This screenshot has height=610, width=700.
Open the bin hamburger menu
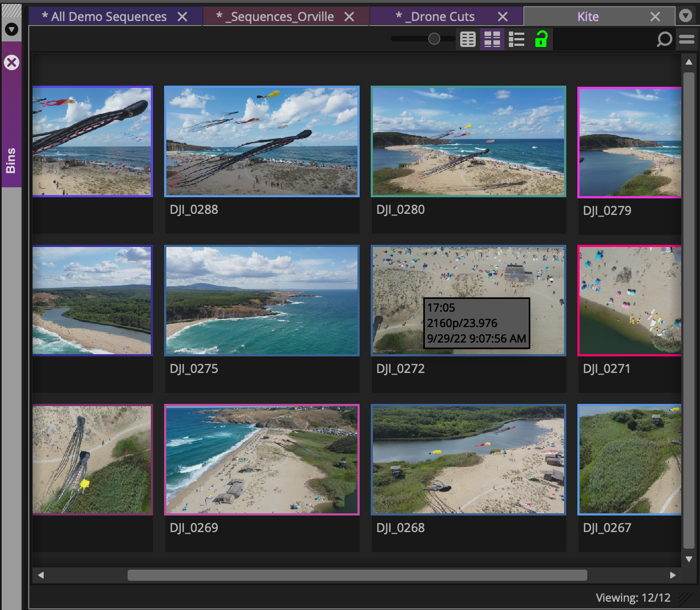[687, 39]
